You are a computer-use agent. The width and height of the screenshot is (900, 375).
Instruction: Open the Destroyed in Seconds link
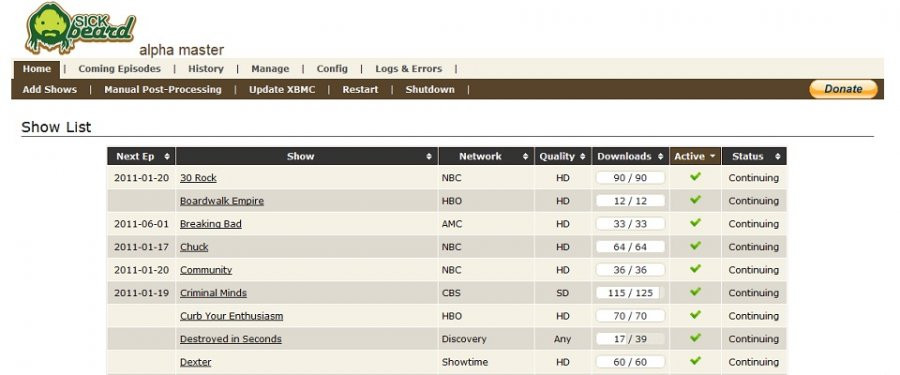pyautogui.click(x=231, y=339)
